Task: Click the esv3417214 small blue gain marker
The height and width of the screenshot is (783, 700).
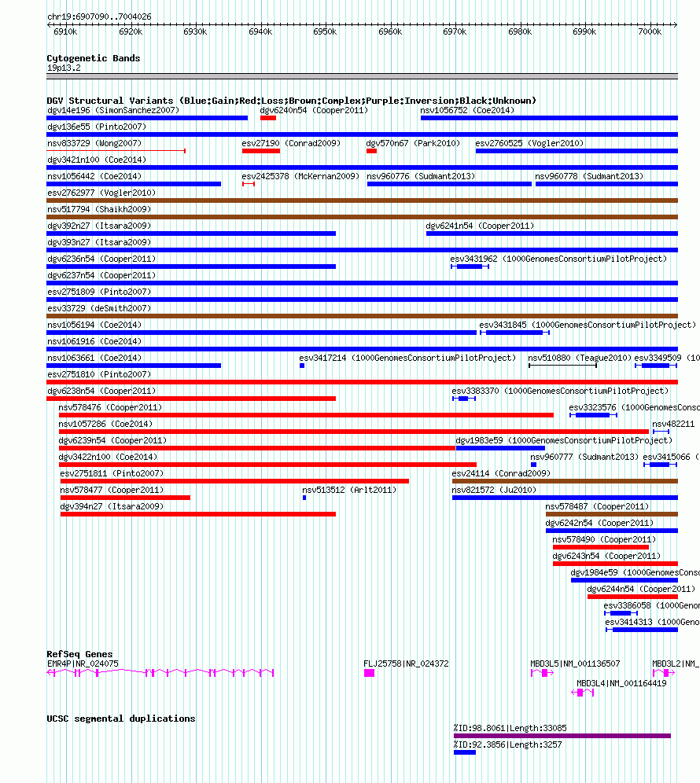Action: click(302, 366)
